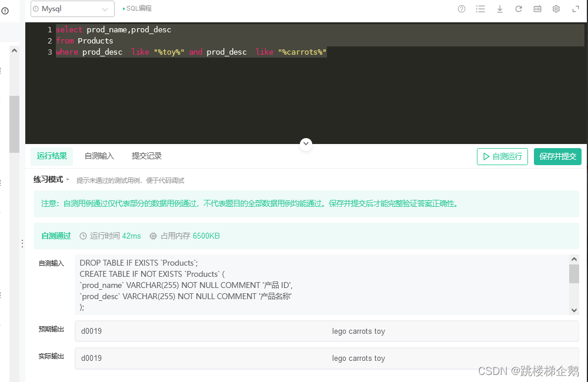Click the 自测通过 status text
This screenshot has height=382, width=588.
pos(56,236)
